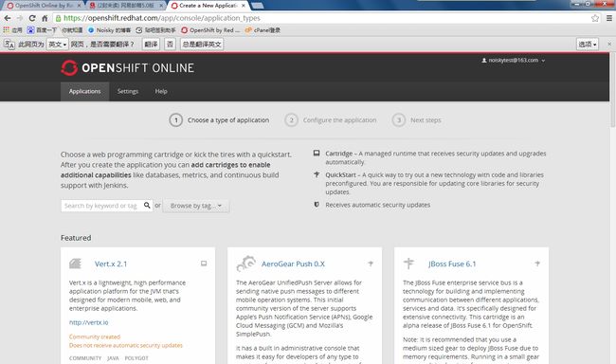
Task: Open the Vert.x 2.1 title link
Action: (x=111, y=264)
